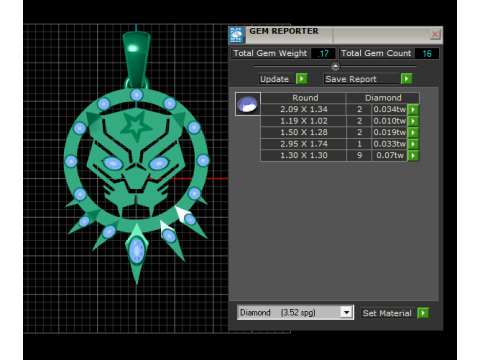Open the Diamond (3.52 spg) material dropdown
480x360 pixels.
coord(347,312)
